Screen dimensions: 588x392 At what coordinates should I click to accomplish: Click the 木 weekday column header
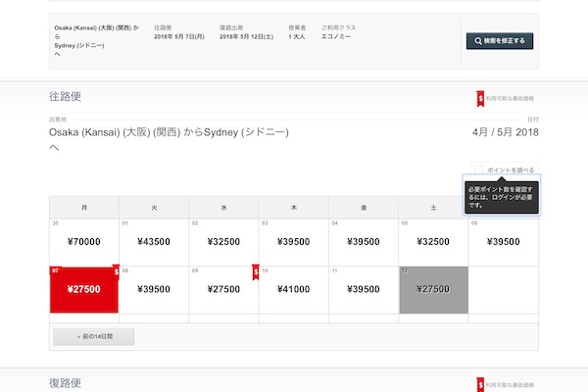294,208
